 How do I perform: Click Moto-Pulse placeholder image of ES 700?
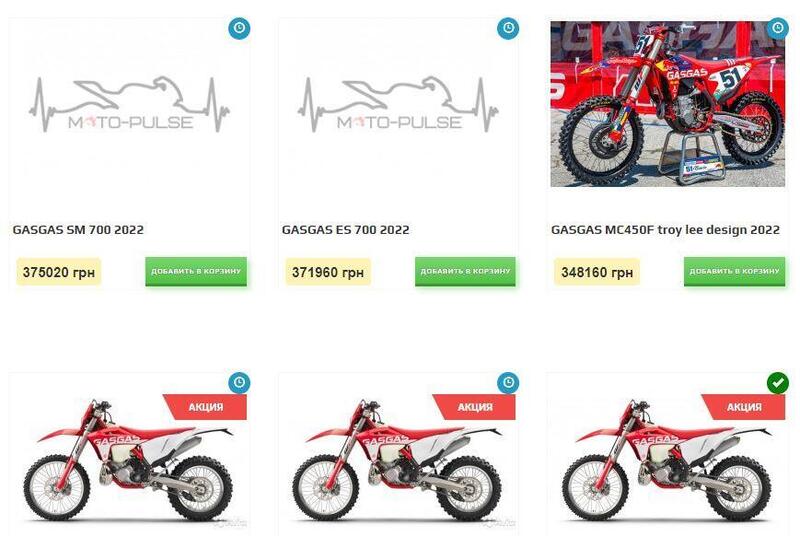pyautogui.click(x=398, y=105)
